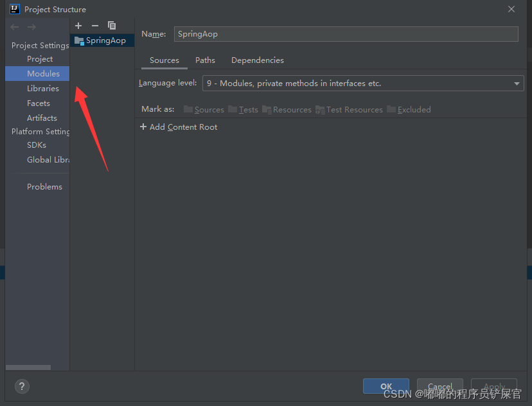Mark folder as Excluded

(x=409, y=110)
